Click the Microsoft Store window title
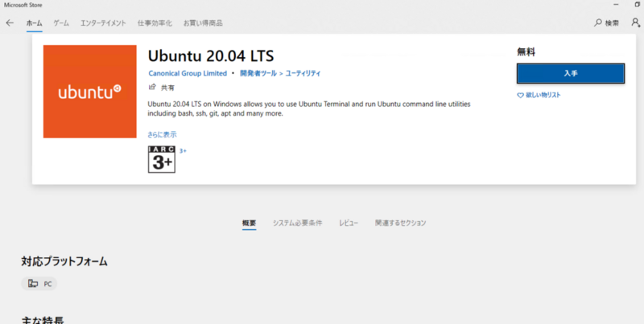Viewport: 644px width, 324px height. (x=23, y=5)
